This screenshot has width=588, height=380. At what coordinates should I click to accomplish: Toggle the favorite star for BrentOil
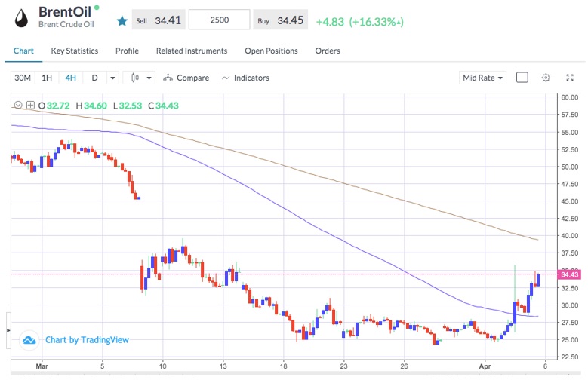122,21
